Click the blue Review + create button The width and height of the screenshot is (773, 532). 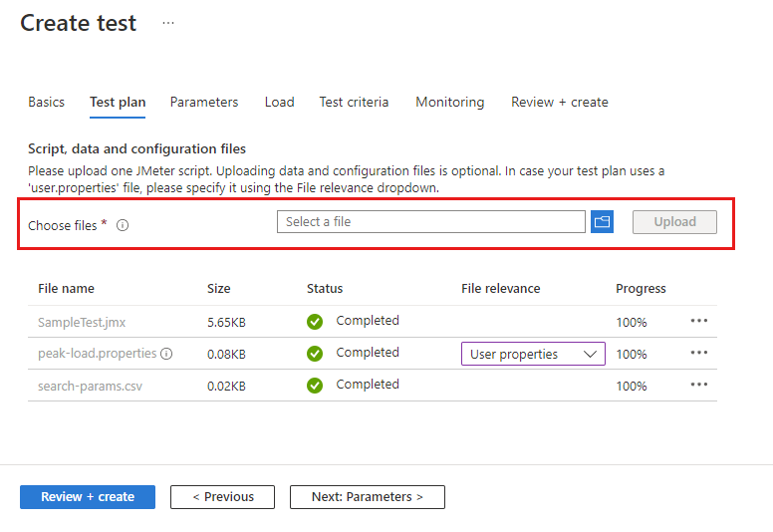pyautogui.click(x=88, y=497)
